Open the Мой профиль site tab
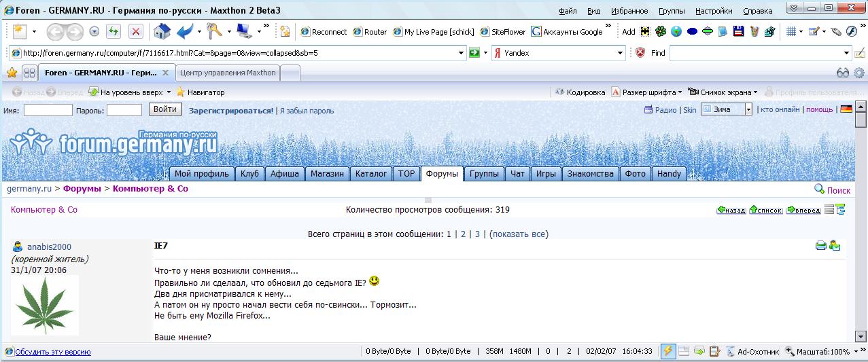Viewport: 868px width, 362px height. tap(202, 173)
